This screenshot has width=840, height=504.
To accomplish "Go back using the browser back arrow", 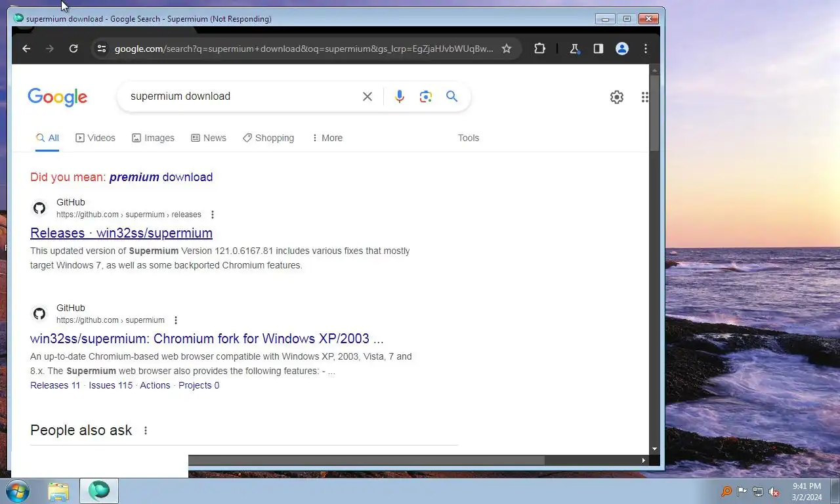I will pyautogui.click(x=26, y=49).
